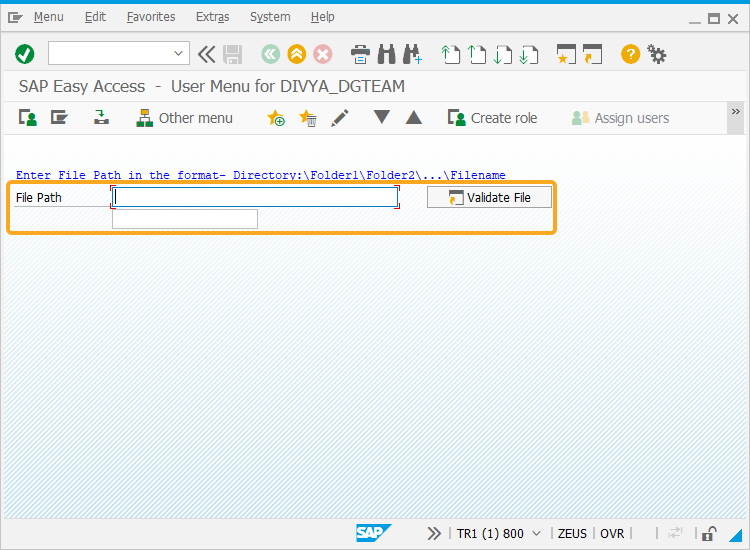Screen dimensions: 750x550
Task: Expand status bar double chevron
Action: (x=434, y=533)
